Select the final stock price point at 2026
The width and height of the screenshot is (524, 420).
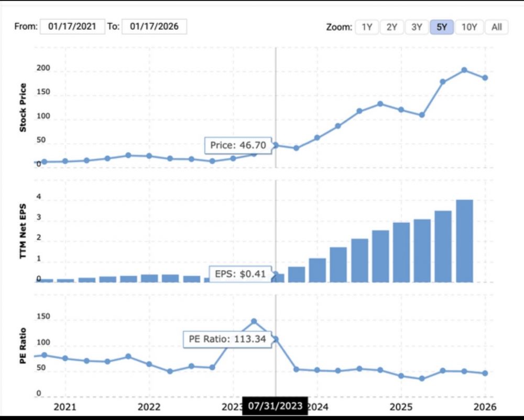(x=485, y=78)
